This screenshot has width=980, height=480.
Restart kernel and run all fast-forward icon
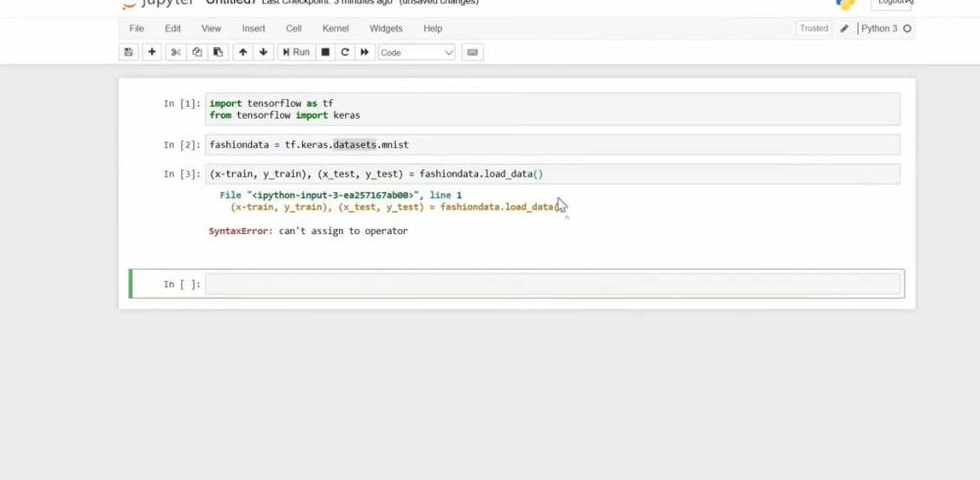365,53
